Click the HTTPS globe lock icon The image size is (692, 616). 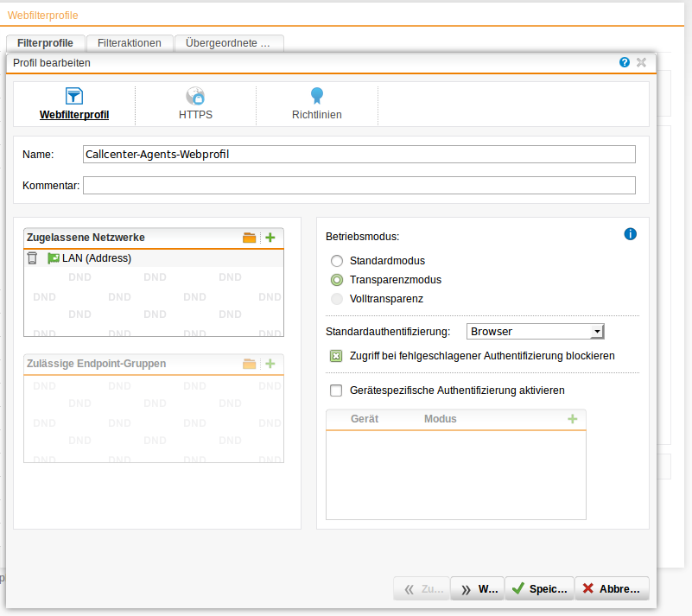[195, 96]
